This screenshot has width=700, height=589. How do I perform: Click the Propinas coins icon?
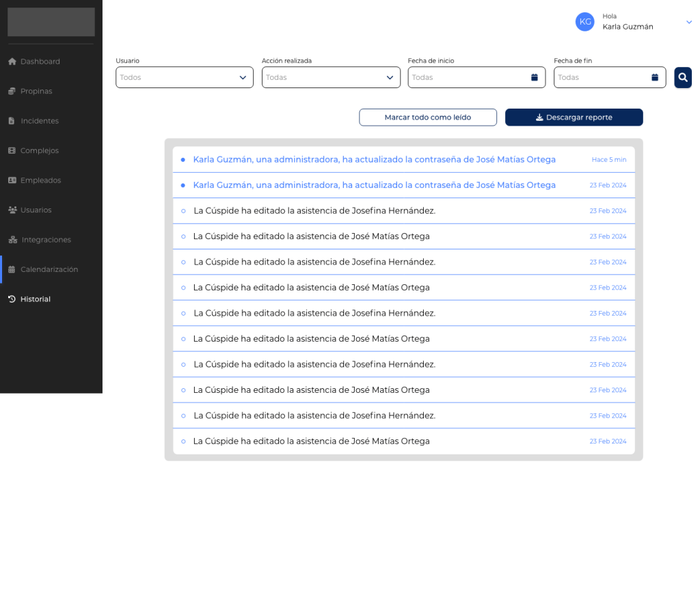[12, 91]
